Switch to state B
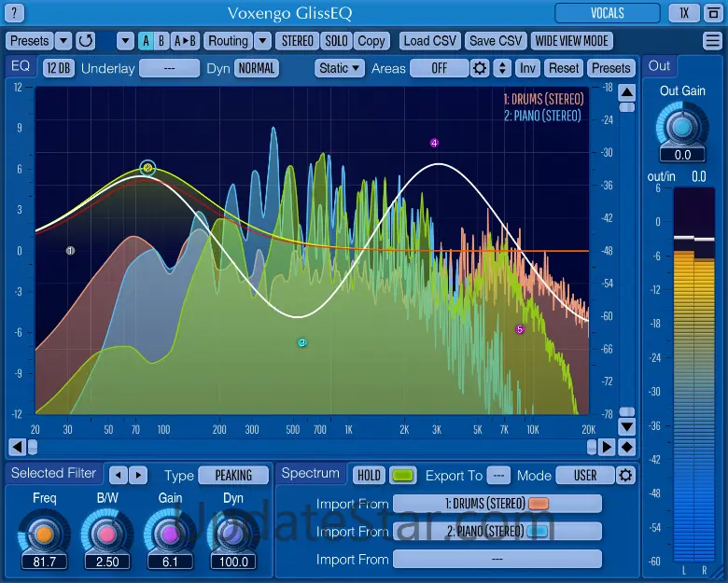The width and height of the screenshot is (728, 583). [161, 41]
